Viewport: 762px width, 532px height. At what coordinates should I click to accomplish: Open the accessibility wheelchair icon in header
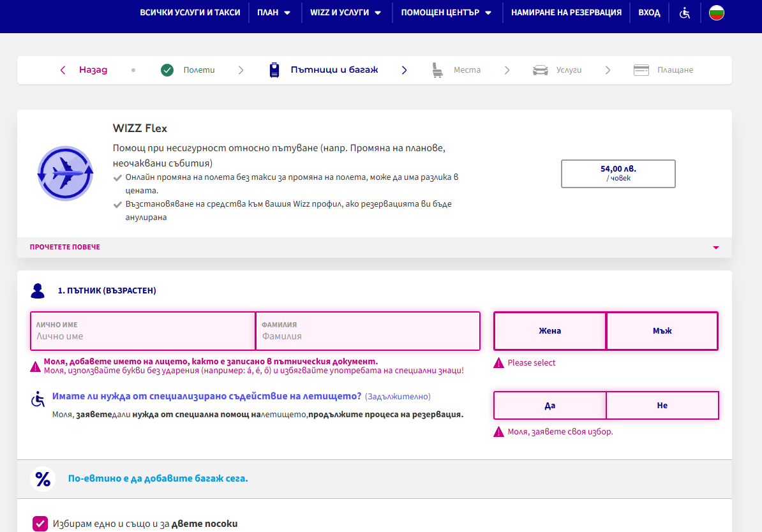pos(684,13)
